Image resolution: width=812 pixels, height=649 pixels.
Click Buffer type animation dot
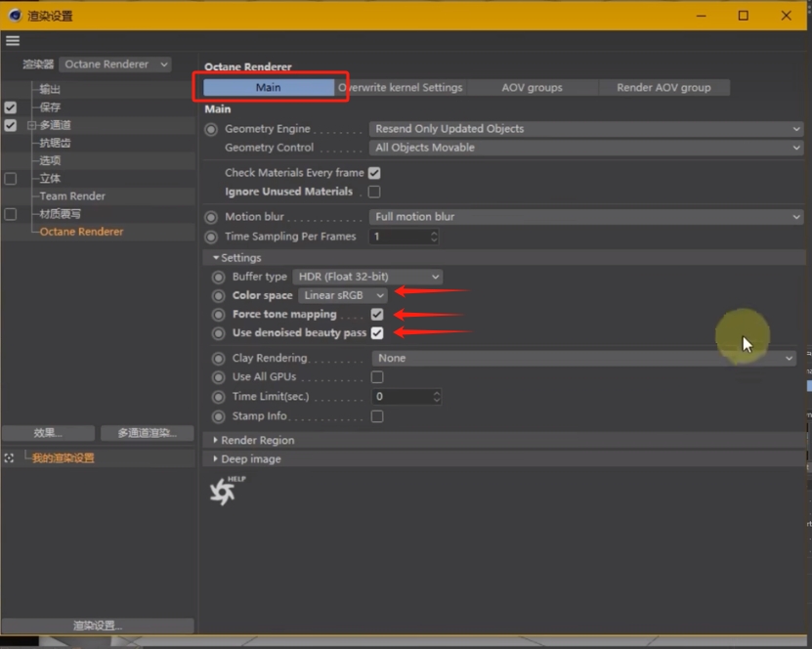coord(219,278)
